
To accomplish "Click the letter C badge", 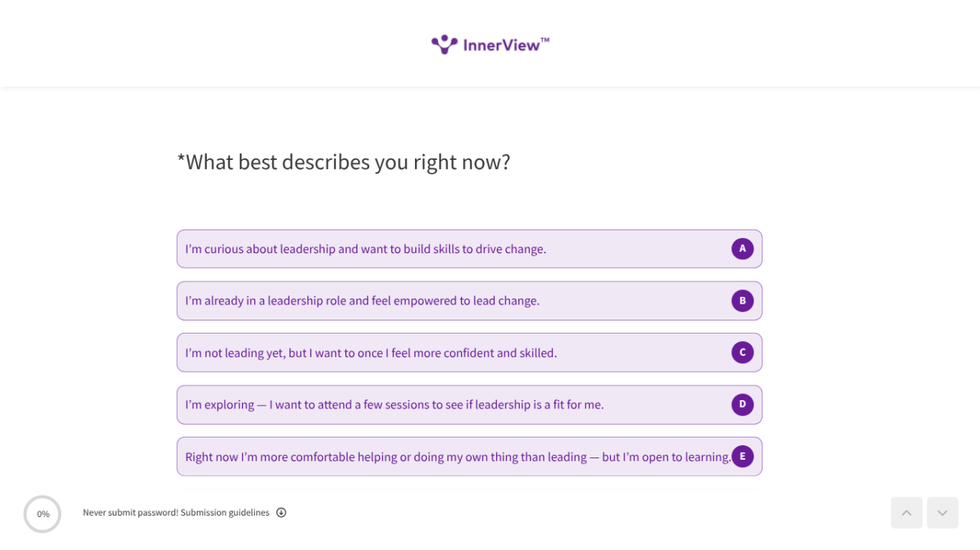I will [742, 353].
